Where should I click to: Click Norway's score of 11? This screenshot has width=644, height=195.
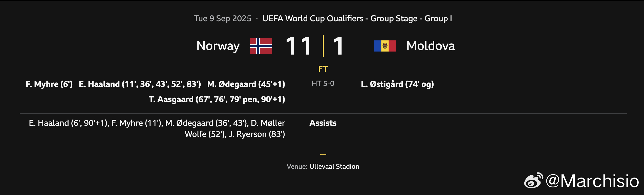(298, 46)
